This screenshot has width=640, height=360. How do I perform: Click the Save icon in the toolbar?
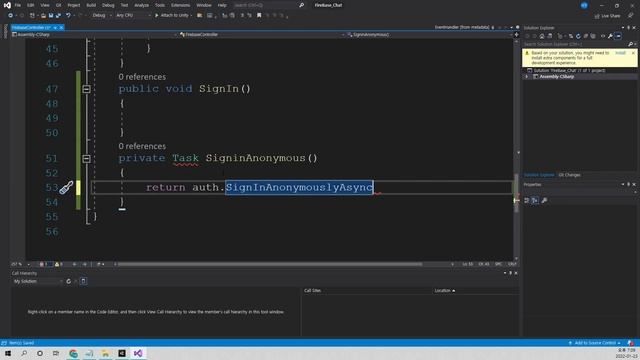pos(51,16)
